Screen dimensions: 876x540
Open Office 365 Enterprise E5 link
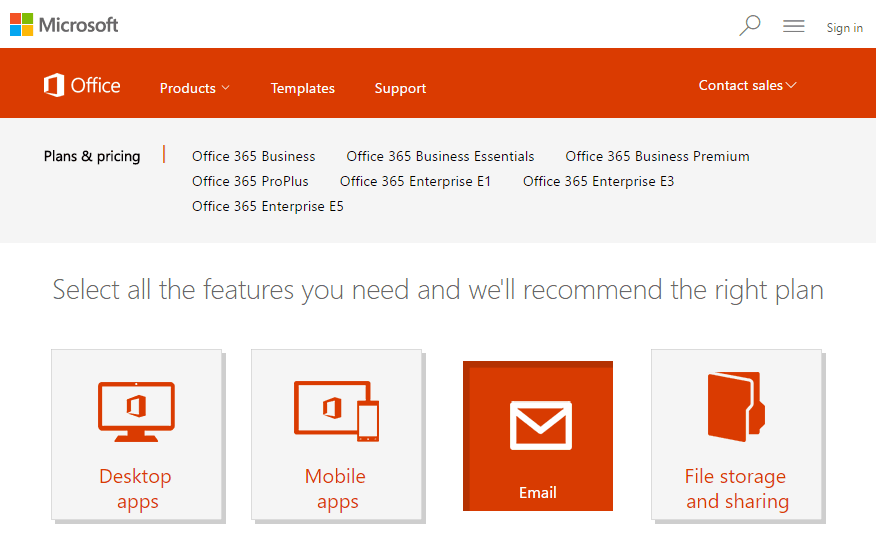pyautogui.click(x=268, y=206)
